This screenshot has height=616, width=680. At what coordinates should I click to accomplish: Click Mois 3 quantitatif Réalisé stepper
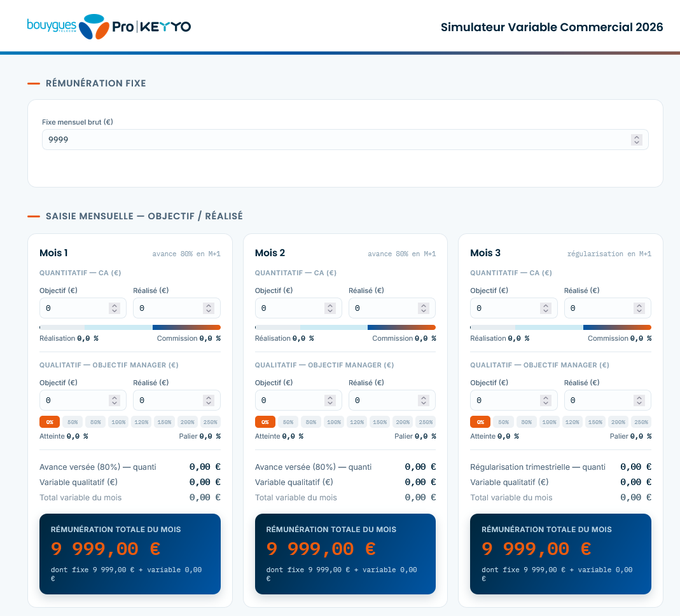(x=639, y=308)
